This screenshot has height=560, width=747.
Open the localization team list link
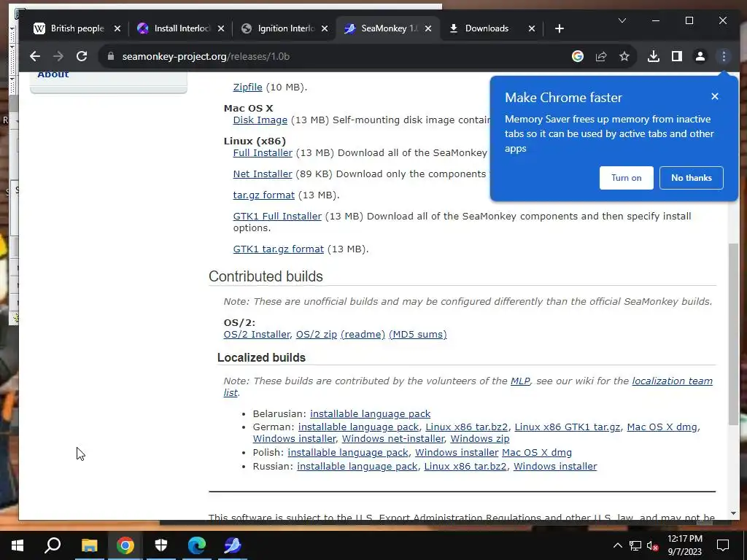[x=672, y=381]
